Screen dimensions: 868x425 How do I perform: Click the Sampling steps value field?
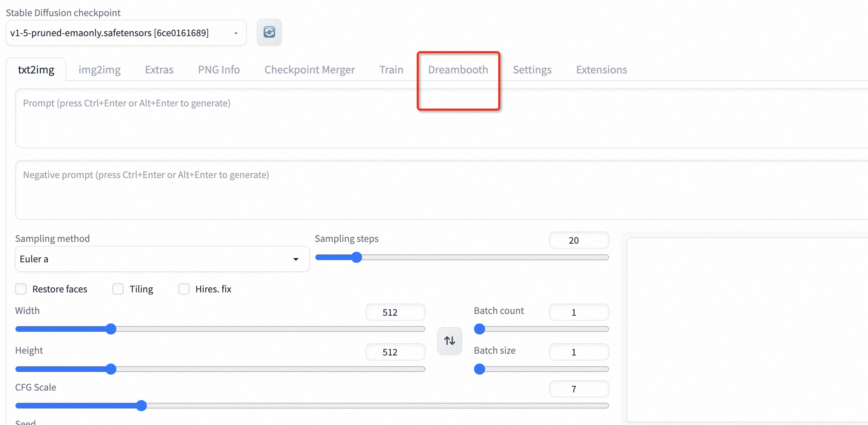click(579, 240)
